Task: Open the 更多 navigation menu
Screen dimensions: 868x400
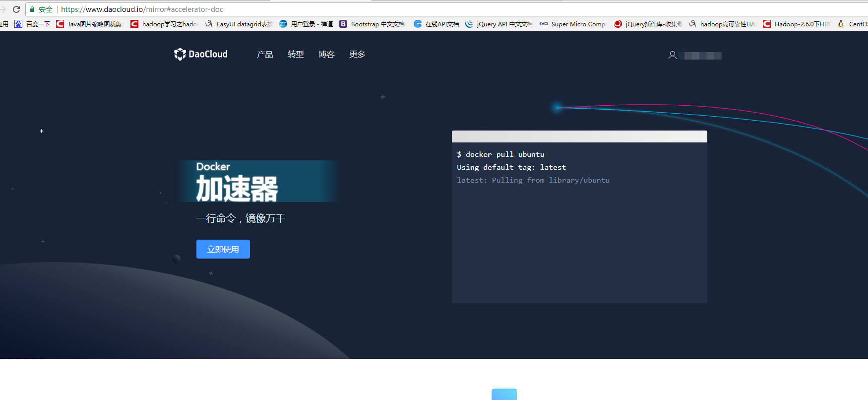Action: click(x=357, y=54)
